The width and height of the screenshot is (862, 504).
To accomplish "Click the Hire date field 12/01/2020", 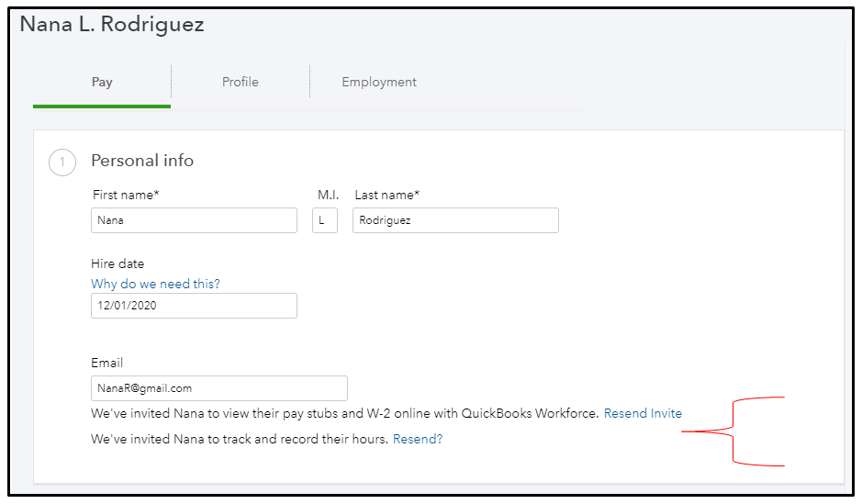I will coord(194,306).
